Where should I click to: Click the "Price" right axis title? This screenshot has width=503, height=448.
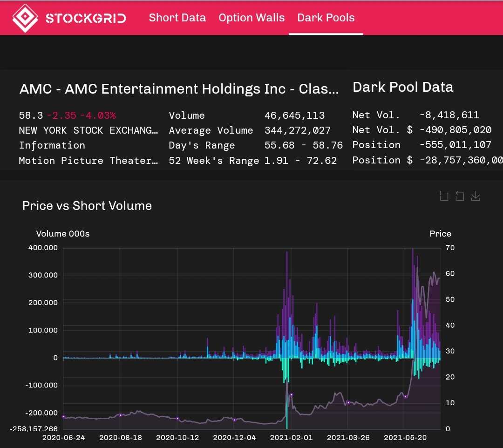click(x=440, y=234)
